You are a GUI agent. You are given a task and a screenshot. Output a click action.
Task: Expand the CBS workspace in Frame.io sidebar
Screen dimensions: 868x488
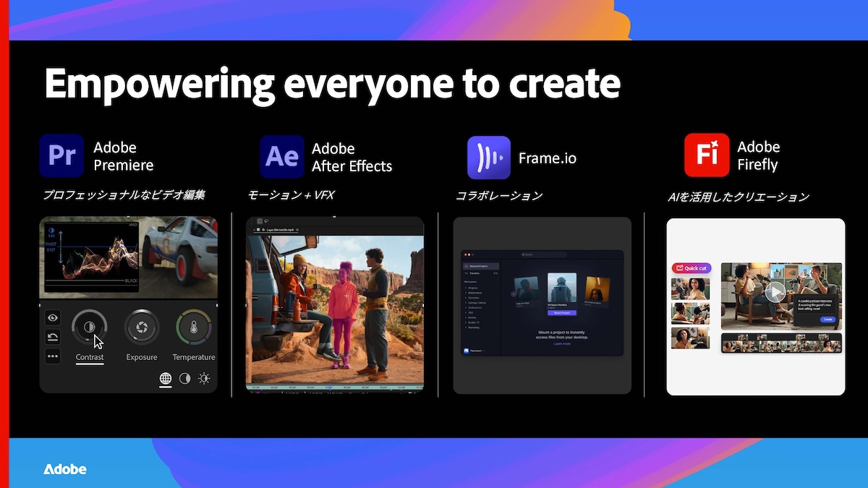click(471, 312)
